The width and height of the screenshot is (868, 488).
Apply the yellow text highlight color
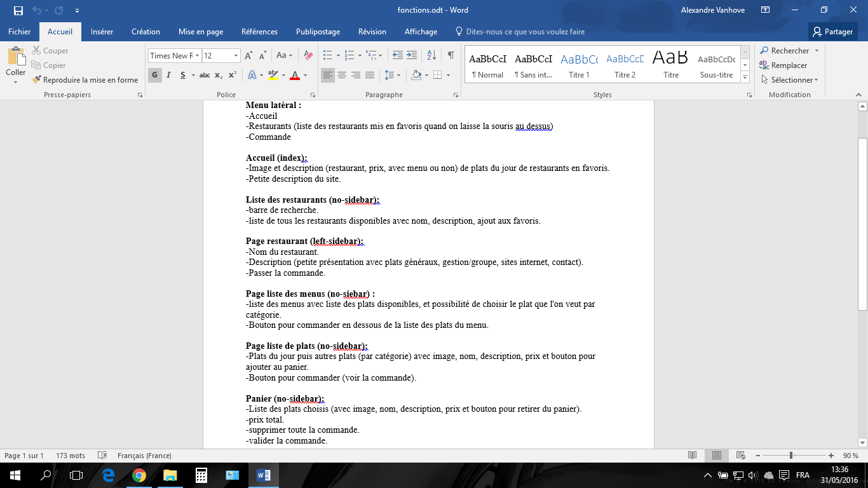(273, 75)
